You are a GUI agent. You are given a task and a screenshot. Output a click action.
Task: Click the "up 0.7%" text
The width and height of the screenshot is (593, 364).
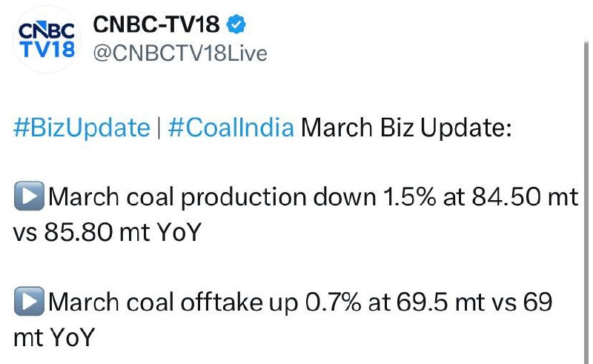(319, 304)
